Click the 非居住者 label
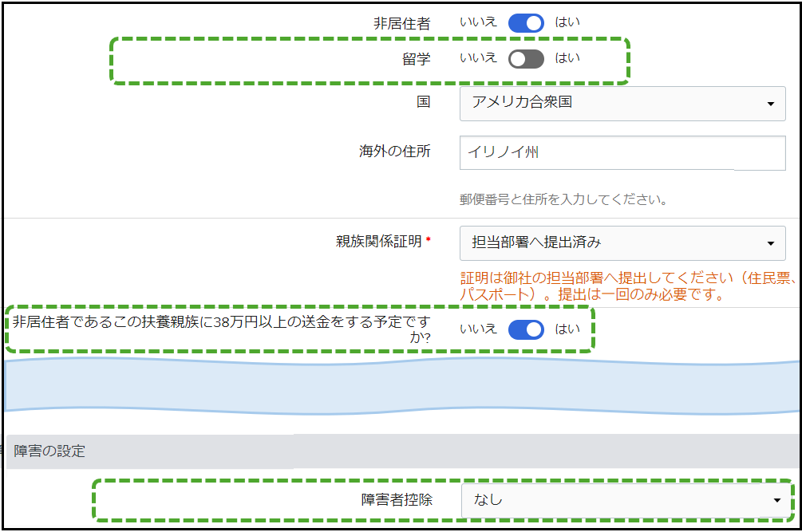802x532 pixels. (x=401, y=23)
